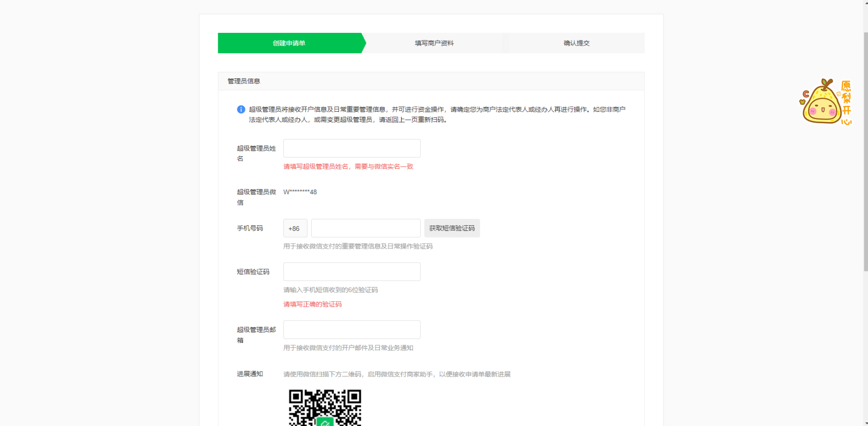The image size is (868, 426).
Task: Click the 创建申请单 step tab
Action: pos(289,43)
